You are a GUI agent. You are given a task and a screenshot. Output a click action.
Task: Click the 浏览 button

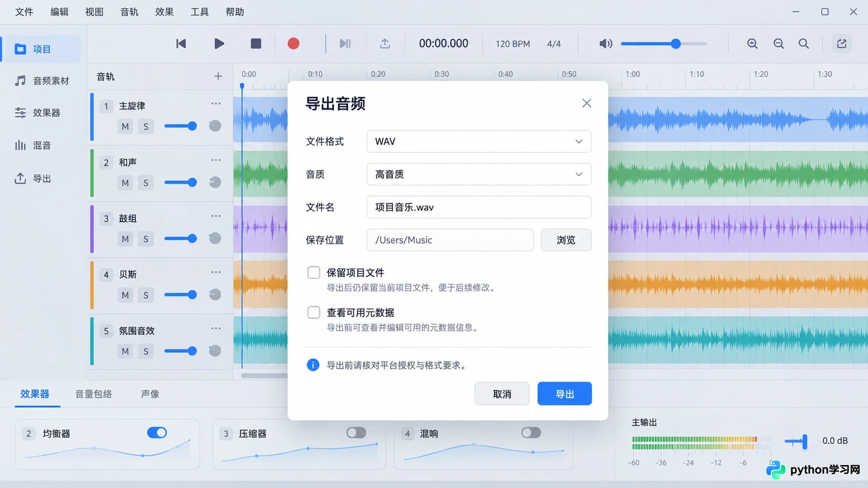click(x=566, y=240)
